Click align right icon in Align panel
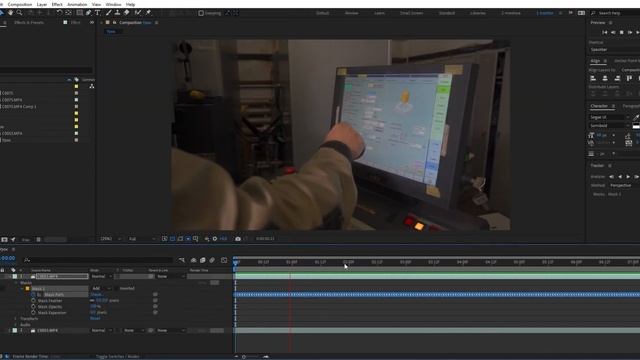 617,78
